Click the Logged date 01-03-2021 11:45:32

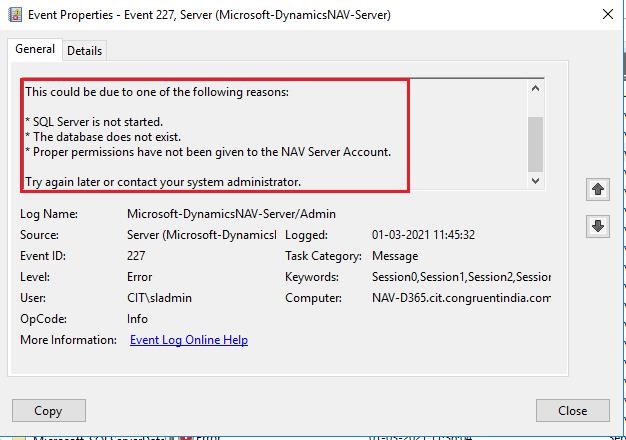click(x=423, y=235)
